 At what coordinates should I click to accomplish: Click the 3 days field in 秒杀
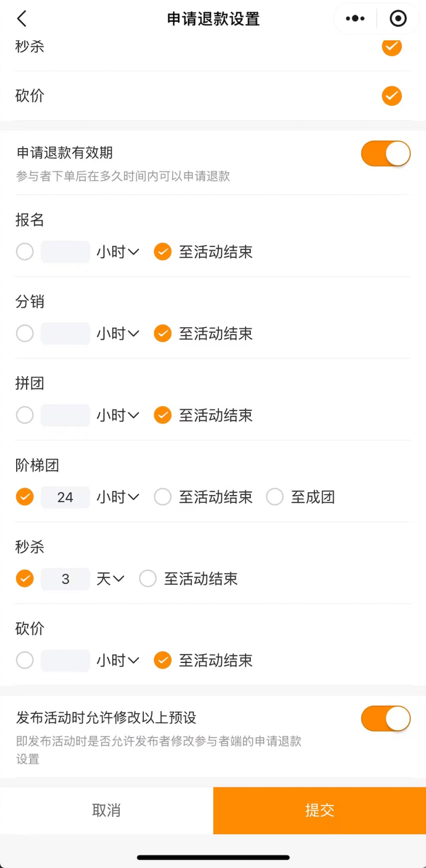(65, 579)
